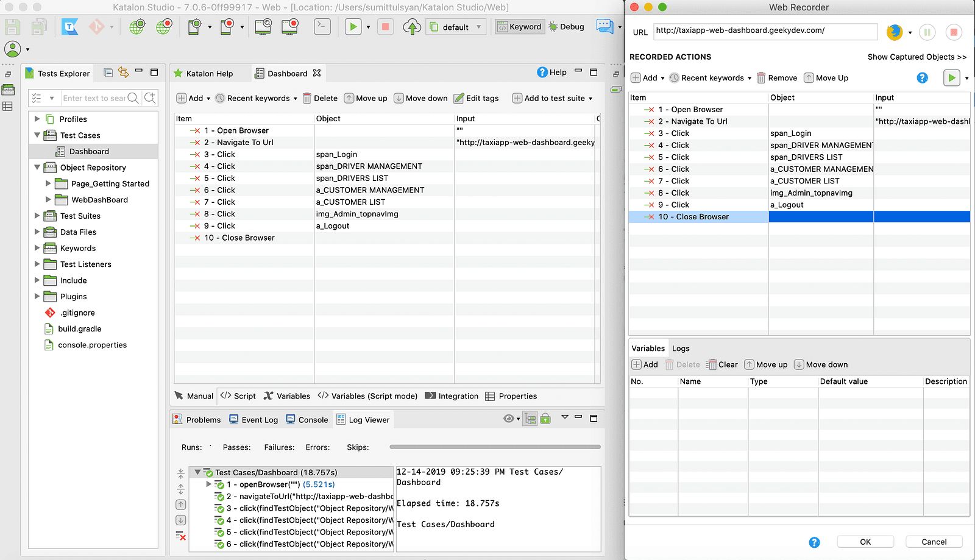Click the Link with Editor arrows icon
The height and width of the screenshot is (560, 975).
[x=124, y=73]
